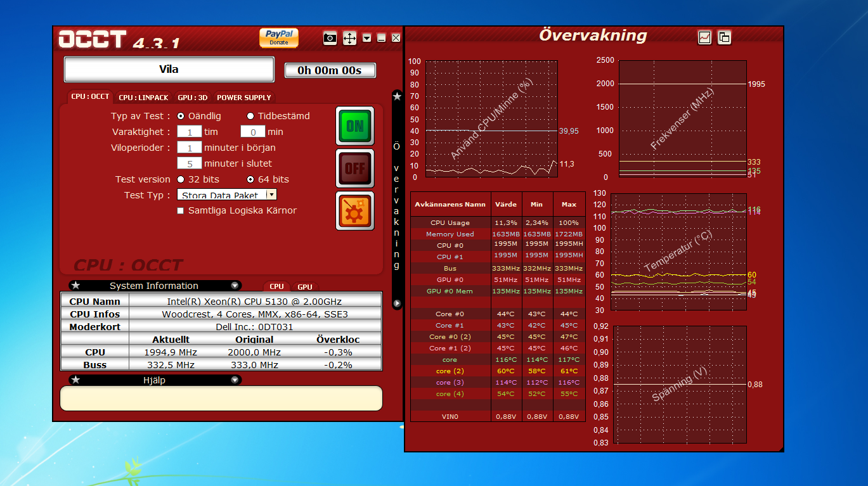Click the core (3) sensor row name
The height and width of the screenshot is (486, 868).
point(450,383)
